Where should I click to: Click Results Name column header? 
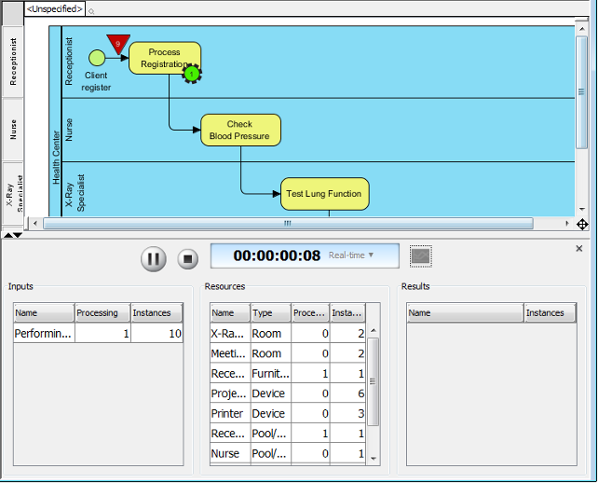tap(465, 313)
